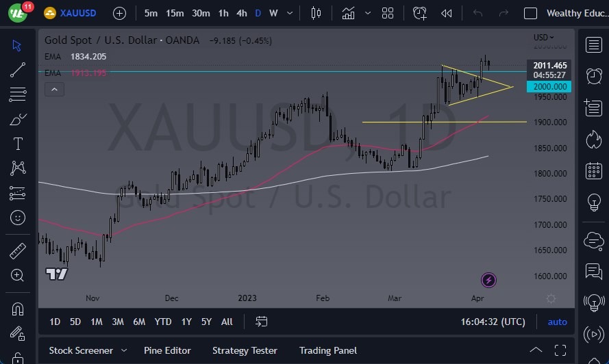Collapse the bottom panel with chevron
Image resolution: width=609 pixels, height=364 pixels.
coord(536,350)
